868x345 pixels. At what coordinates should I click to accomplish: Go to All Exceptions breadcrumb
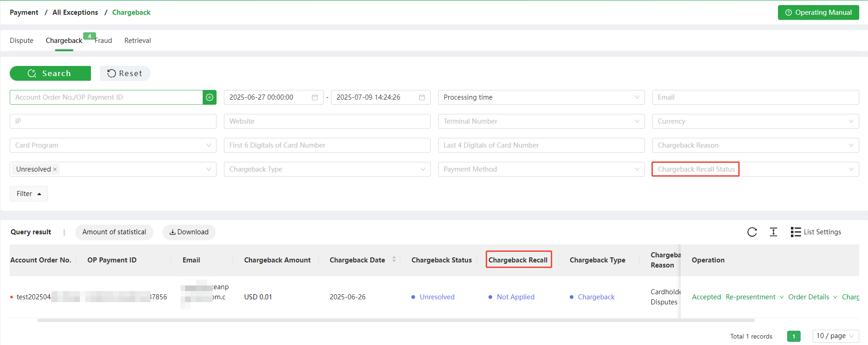75,12
